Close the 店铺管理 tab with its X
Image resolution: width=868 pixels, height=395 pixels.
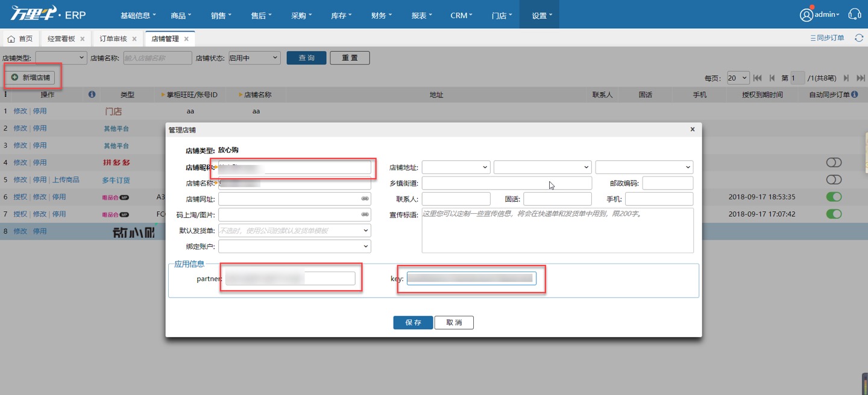[x=186, y=39]
